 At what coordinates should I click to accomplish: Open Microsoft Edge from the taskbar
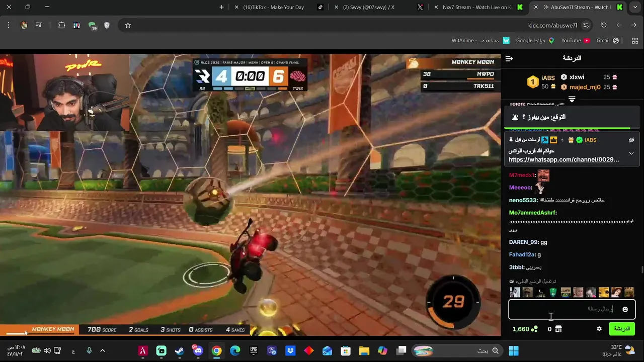click(235, 350)
